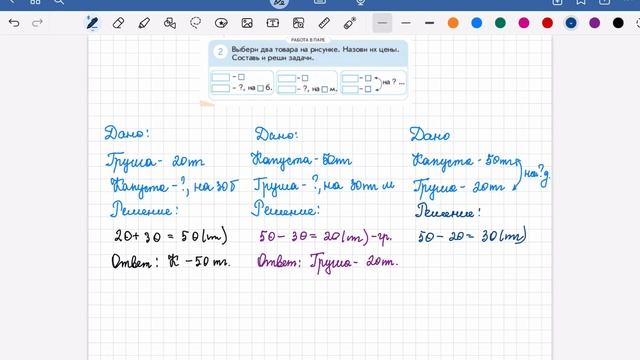Select the thinnest stroke thickness
The image size is (640, 360).
(382, 23)
